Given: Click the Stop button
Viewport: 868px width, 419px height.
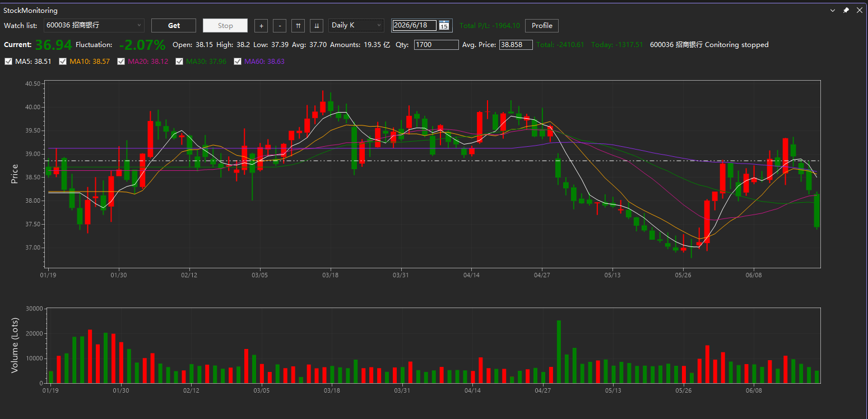Looking at the screenshot, I should [225, 25].
